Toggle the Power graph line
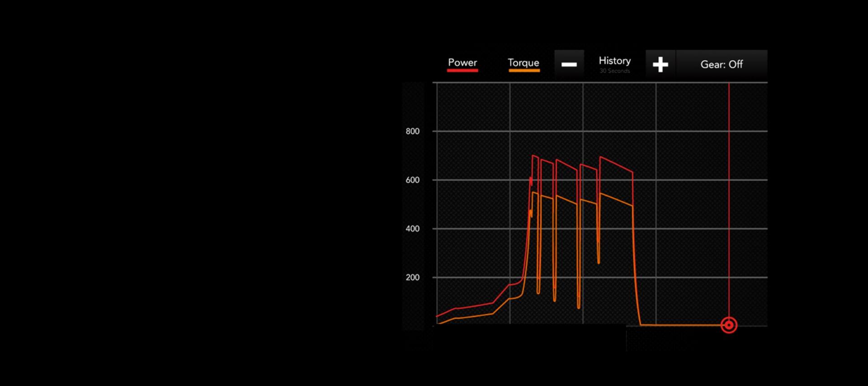Screen dimensions: 868x386 462,64
